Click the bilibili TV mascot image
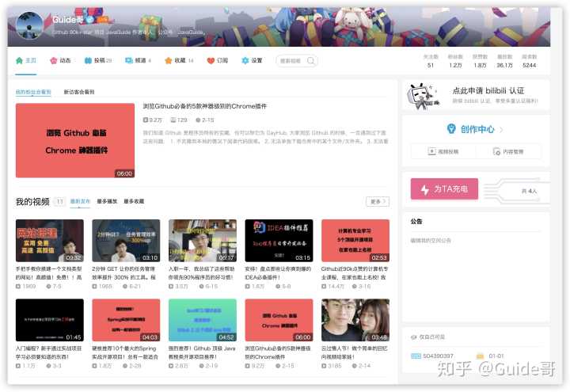 423,97
